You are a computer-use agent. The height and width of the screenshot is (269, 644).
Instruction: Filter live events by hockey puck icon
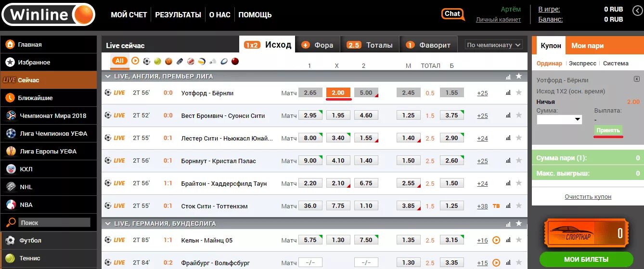tap(180, 61)
